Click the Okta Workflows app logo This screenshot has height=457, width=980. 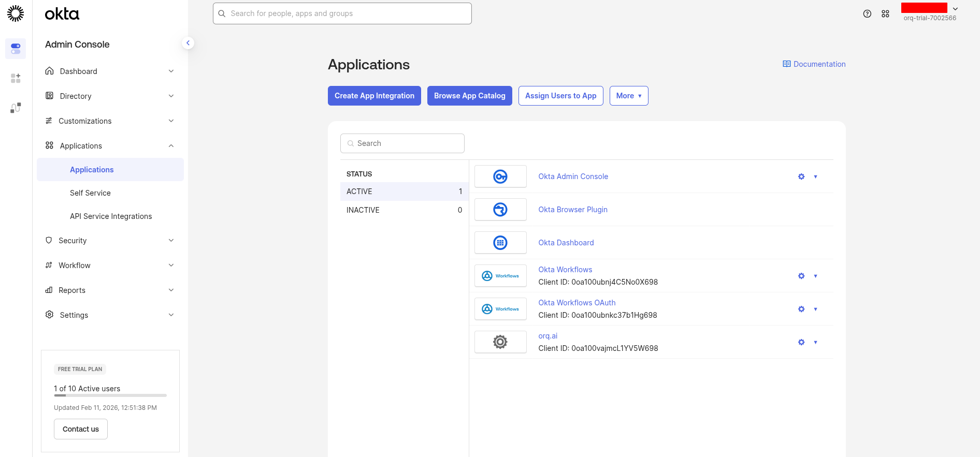(500, 276)
